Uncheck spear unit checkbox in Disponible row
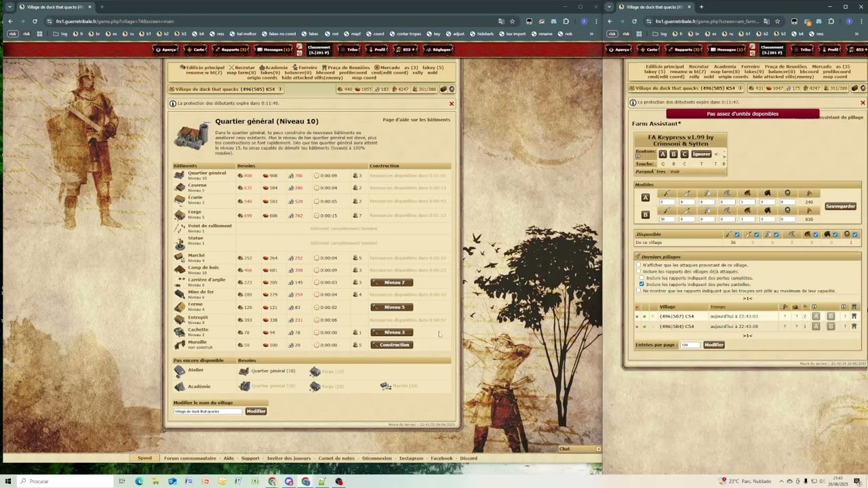The image size is (868, 488). [x=737, y=235]
